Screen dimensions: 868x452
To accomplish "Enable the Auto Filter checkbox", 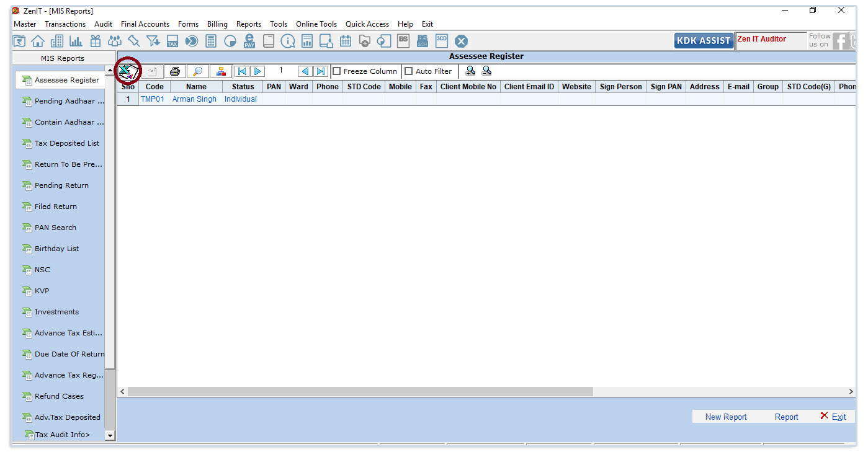I will click(x=408, y=71).
